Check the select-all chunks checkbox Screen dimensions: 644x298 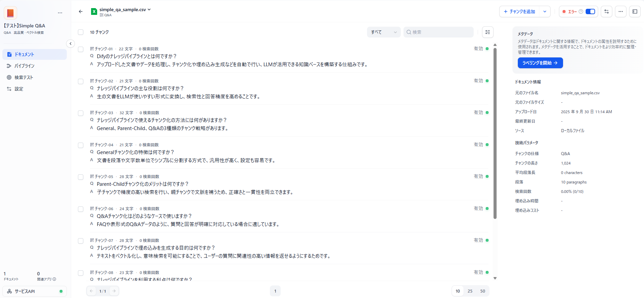coord(81,32)
